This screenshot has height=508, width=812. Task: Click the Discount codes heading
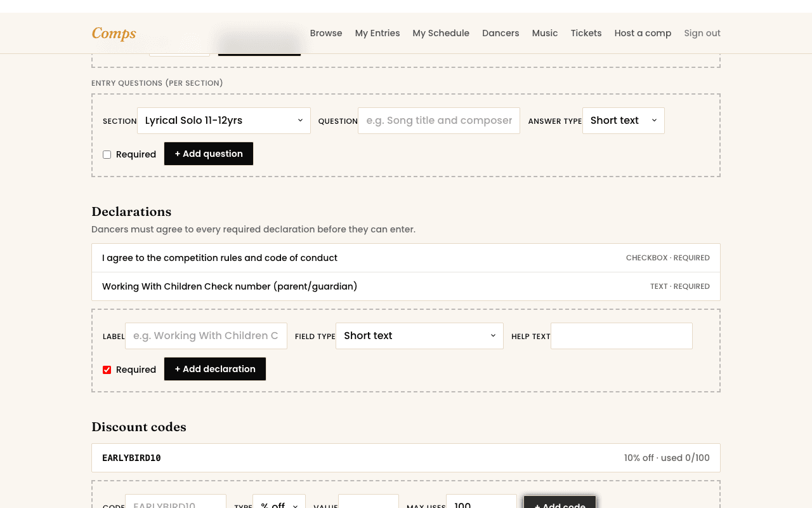coord(139,427)
